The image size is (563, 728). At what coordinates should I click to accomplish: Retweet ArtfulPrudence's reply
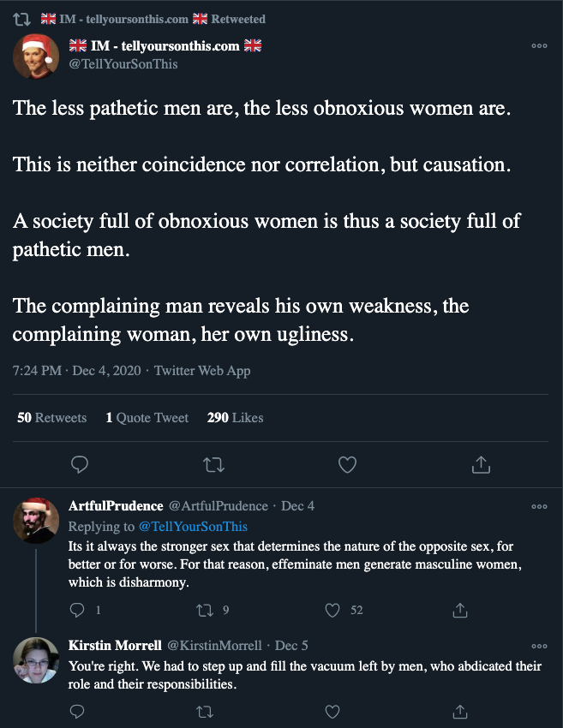pos(205,610)
